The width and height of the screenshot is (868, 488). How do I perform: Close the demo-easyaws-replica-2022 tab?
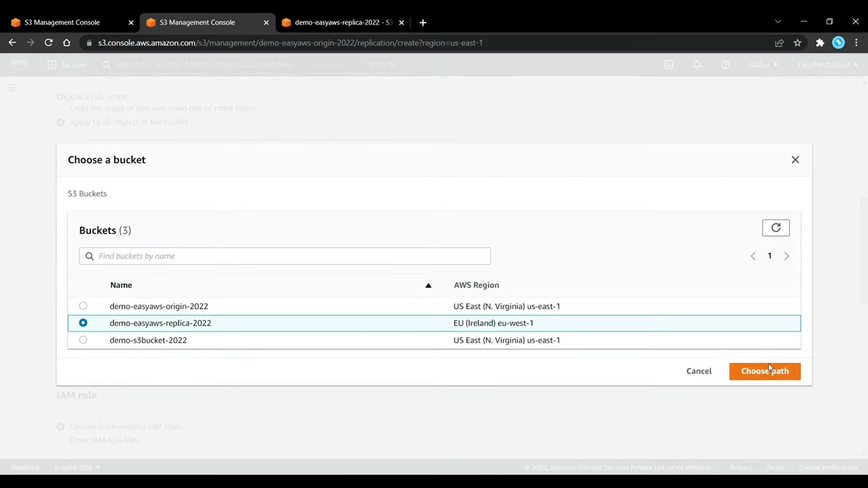click(401, 23)
